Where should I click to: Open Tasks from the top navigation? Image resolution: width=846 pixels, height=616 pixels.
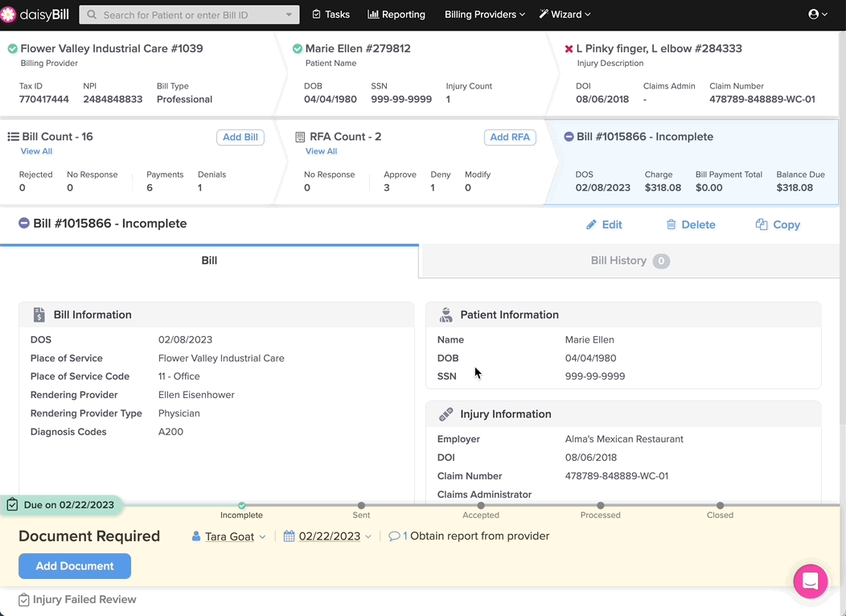tap(331, 14)
